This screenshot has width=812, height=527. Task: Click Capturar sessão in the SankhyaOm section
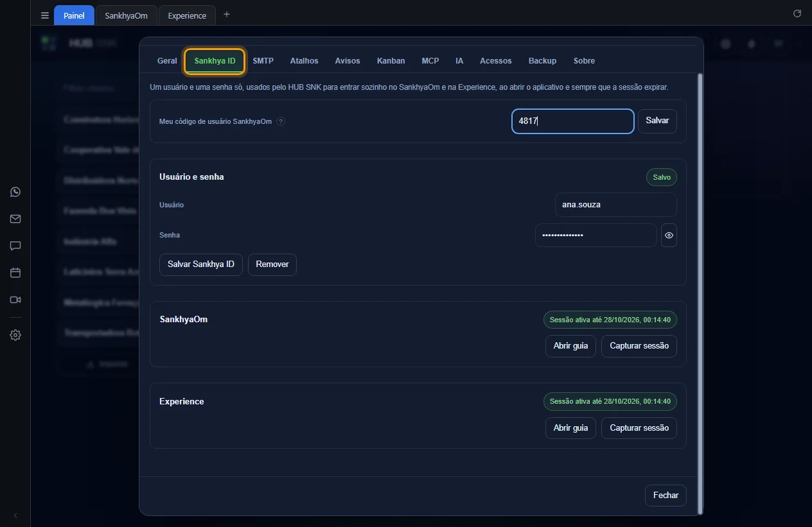[639, 346]
